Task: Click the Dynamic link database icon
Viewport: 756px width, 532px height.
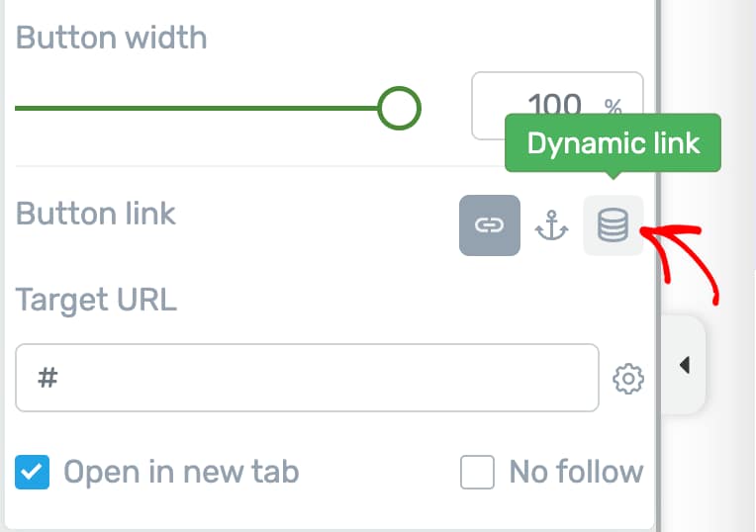Action: [x=614, y=225]
